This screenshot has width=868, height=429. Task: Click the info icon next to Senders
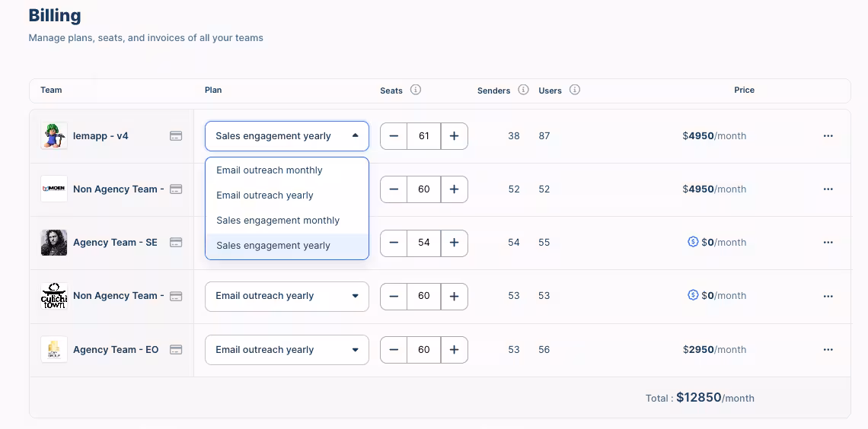tap(523, 90)
